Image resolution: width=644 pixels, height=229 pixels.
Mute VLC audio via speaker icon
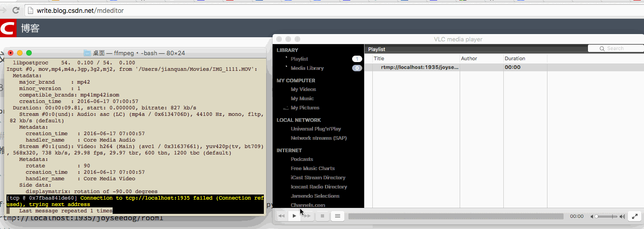[x=592, y=216]
